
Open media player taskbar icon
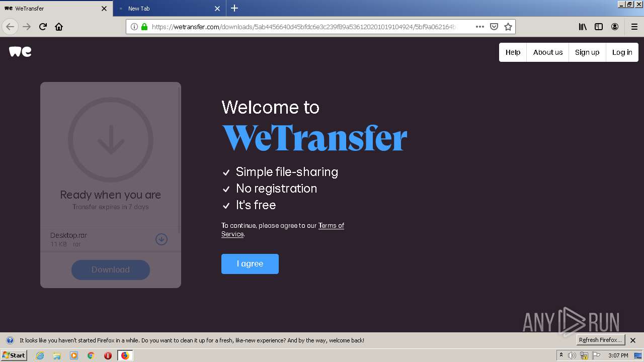(74, 355)
